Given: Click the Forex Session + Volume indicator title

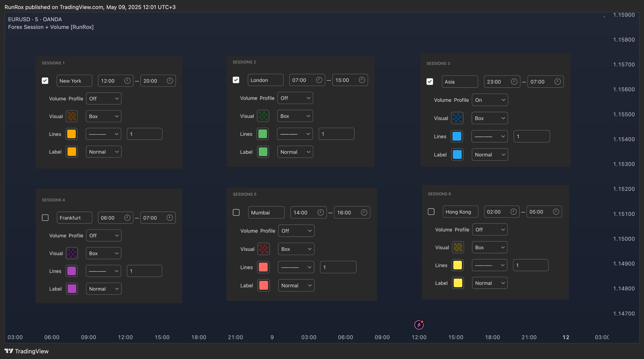Looking at the screenshot, I should [x=51, y=27].
